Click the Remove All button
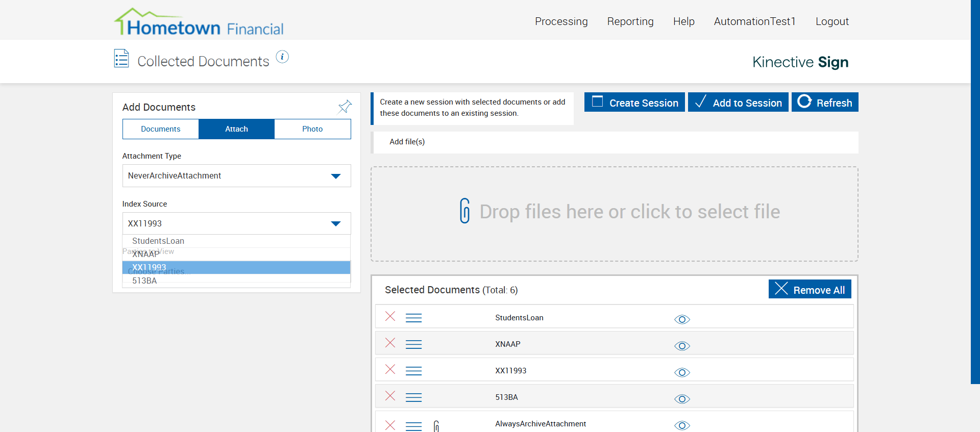Screen dimensions: 980x432 810,290
